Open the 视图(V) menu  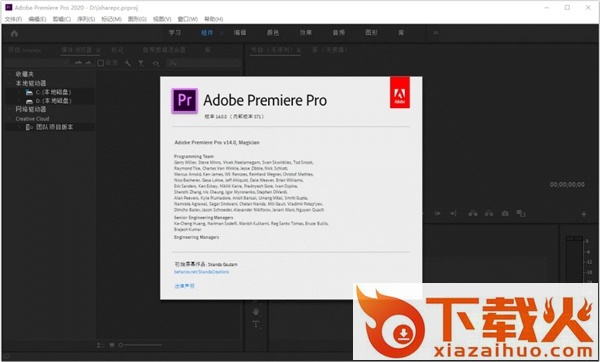coord(162,19)
